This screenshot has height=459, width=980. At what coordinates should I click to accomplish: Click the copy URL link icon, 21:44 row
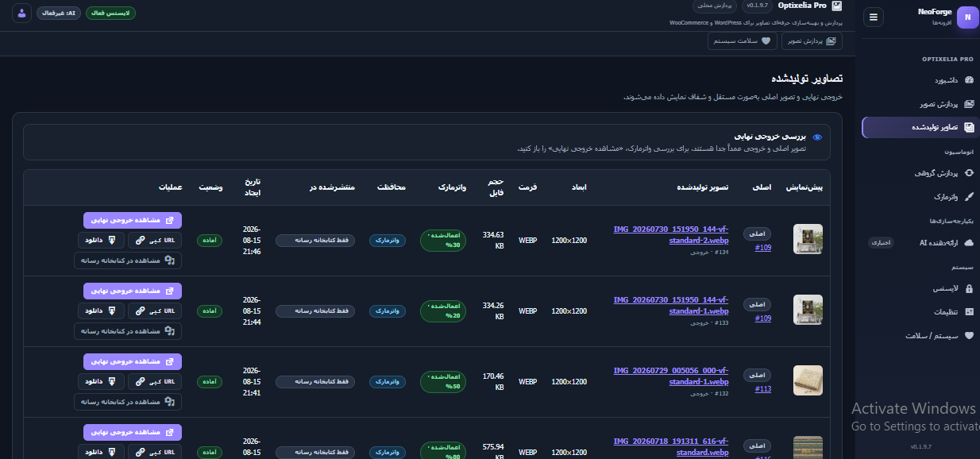140,310
